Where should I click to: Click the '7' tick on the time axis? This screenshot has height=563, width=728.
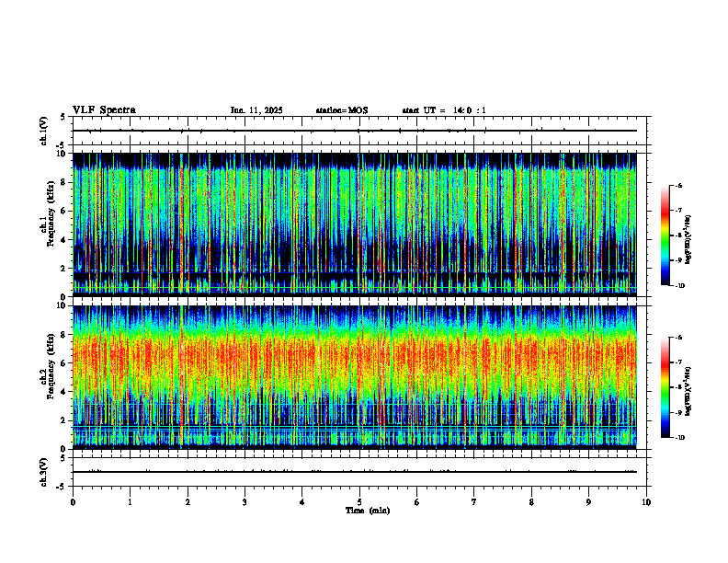click(x=474, y=502)
